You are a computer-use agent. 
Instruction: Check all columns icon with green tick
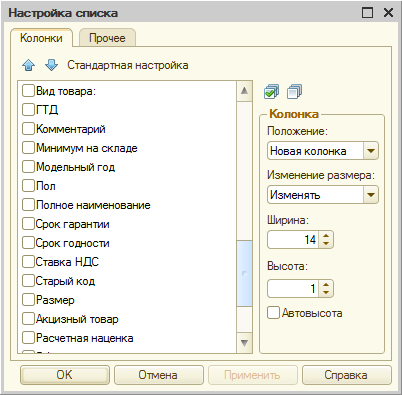pyautogui.click(x=271, y=92)
